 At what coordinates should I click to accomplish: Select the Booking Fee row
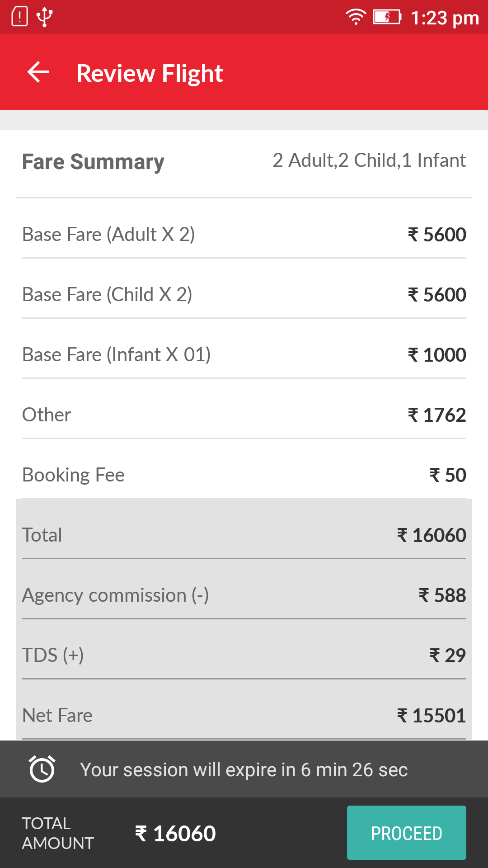(x=244, y=475)
